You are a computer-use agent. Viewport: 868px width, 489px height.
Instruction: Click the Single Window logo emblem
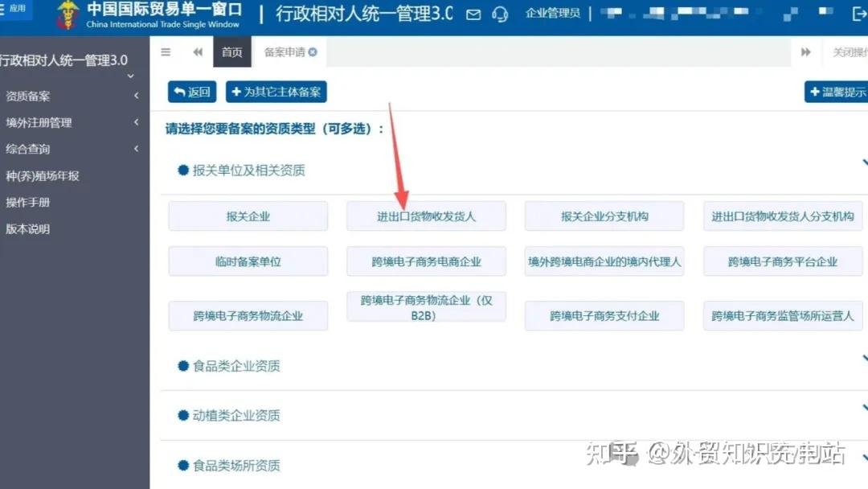[x=68, y=14]
